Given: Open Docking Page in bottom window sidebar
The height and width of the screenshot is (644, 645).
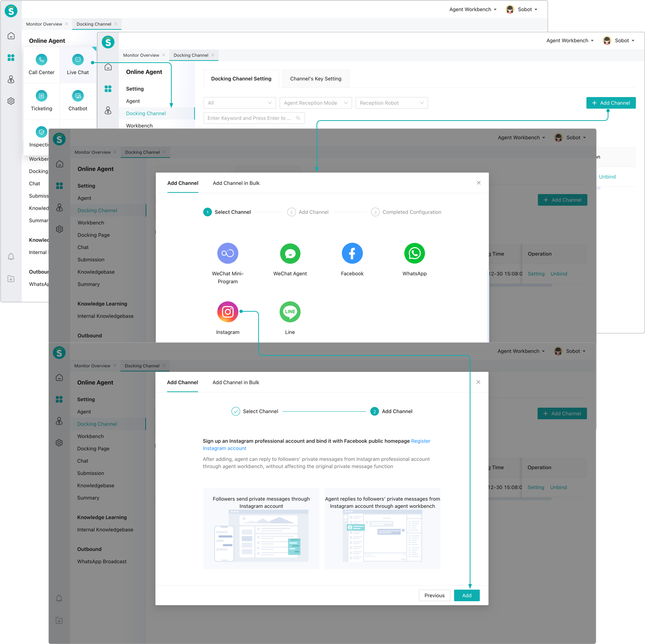Looking at the screenshot, I should pos(93,449).
